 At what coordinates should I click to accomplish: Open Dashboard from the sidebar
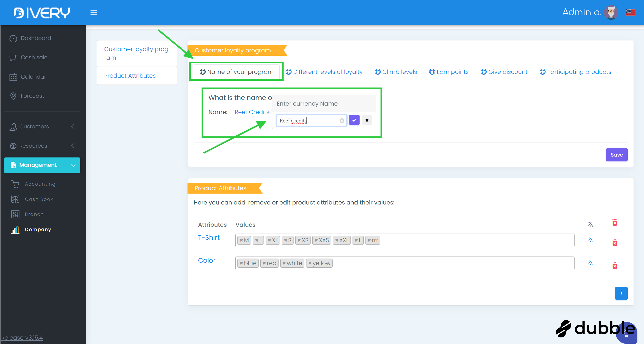click(x=36, y=38)
